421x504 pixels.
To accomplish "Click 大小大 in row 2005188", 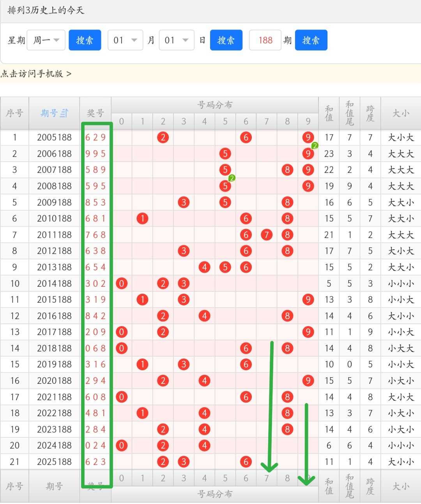I will pos(401,137).
